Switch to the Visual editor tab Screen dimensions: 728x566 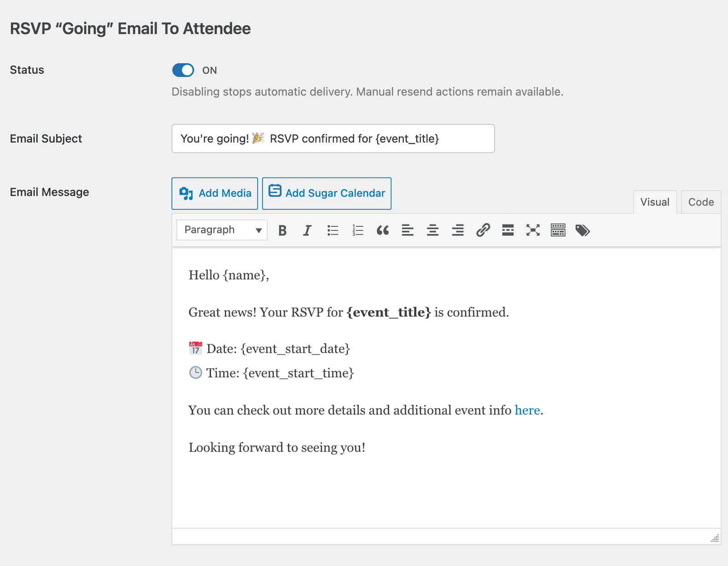(655, 202)
